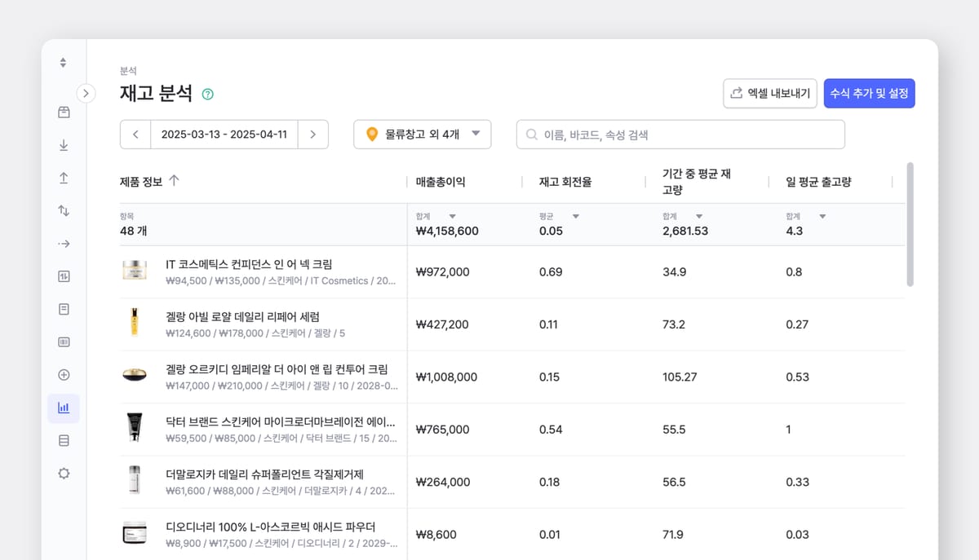Click the 수식 추가 및 설정 button

[869, 93]
